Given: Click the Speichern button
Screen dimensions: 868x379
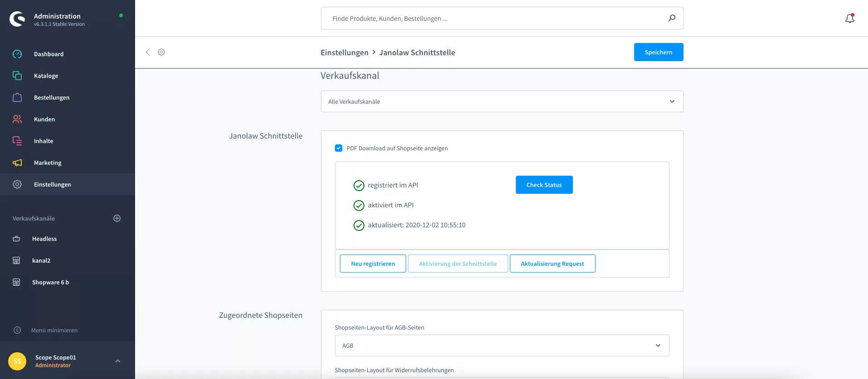Looking at the screenshot, I should 658,52.
